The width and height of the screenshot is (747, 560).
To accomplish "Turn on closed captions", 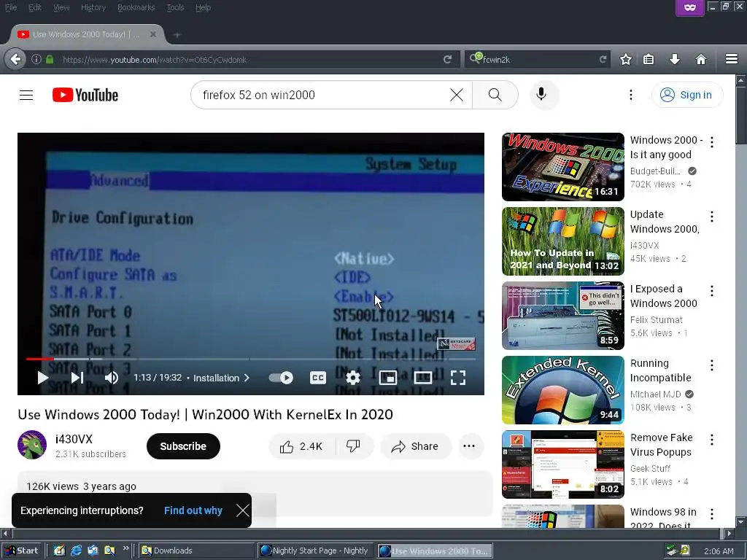I will pyautogui.click(x=318, y=378).
